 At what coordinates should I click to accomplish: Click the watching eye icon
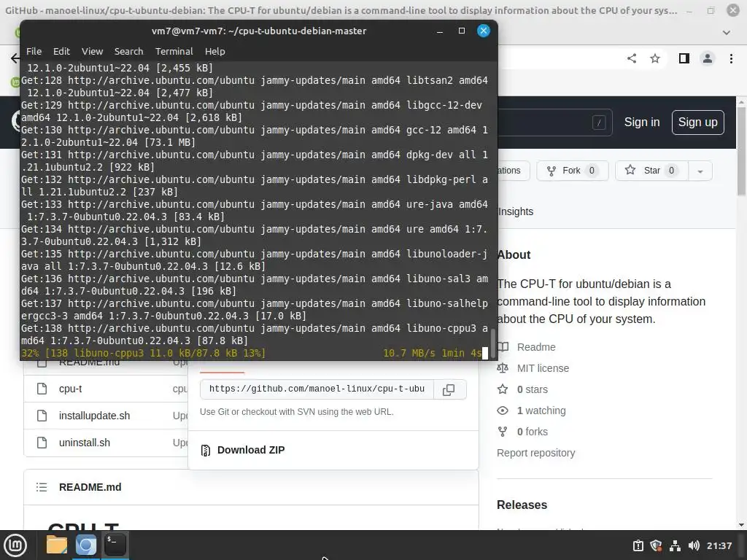tap(503, 411)
